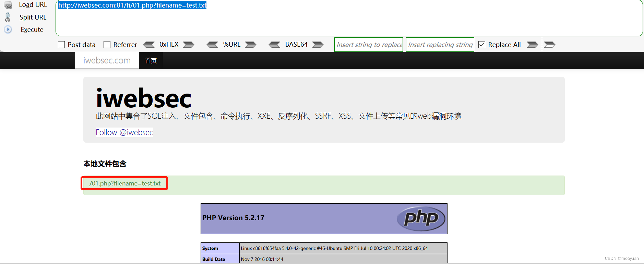Click the PHP logo image
644x264 pixels.
[421, 218]
